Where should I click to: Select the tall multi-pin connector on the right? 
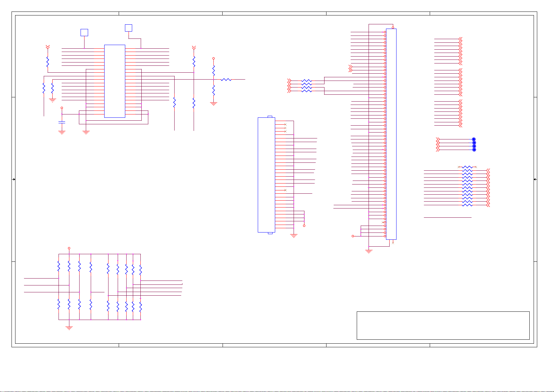[x=391, y=134]
